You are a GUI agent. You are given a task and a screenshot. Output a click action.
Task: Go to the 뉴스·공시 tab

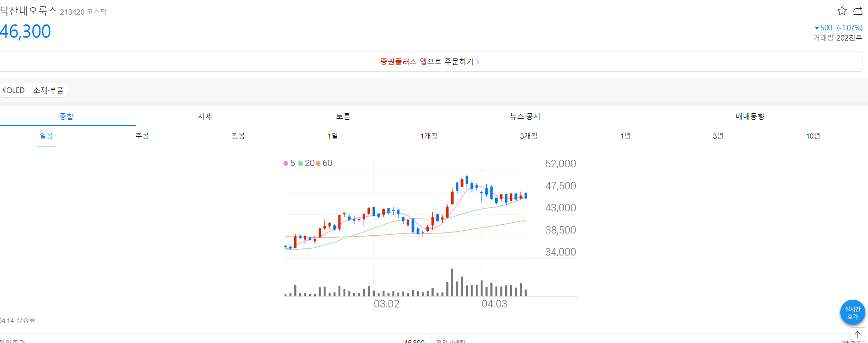pos(525,116)
